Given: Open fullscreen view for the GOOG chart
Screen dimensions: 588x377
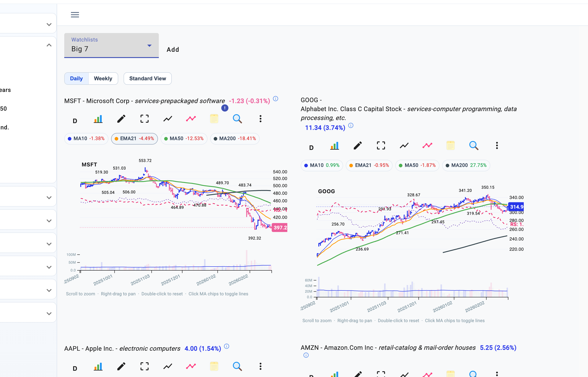Looking at the screenshot, I should [x=380, y=145].
